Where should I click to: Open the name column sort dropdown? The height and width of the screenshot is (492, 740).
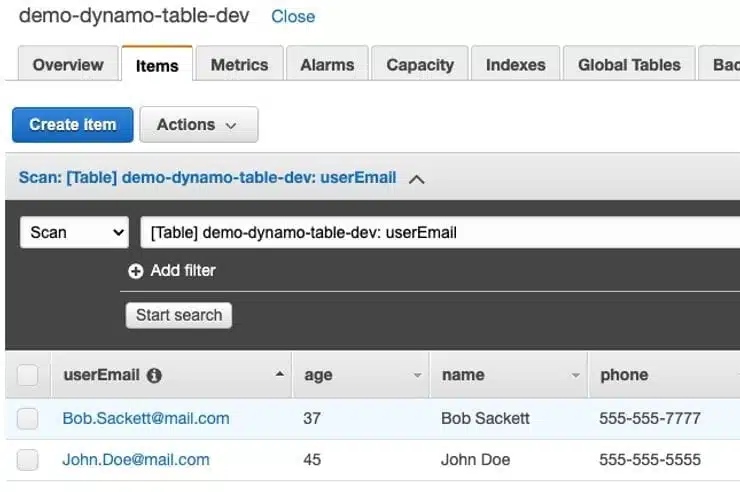point(575,375)
